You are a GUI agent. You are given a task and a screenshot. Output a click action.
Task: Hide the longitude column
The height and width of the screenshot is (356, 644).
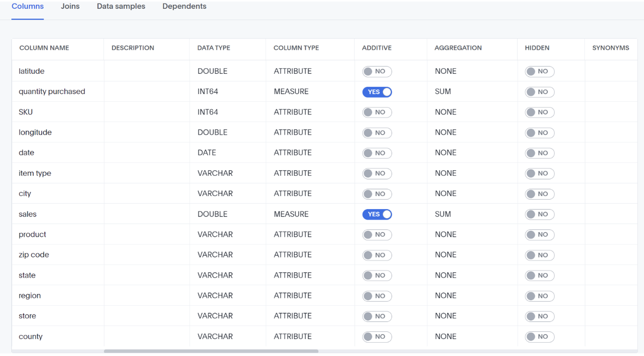pyautogui.click(x=539, y=133)
